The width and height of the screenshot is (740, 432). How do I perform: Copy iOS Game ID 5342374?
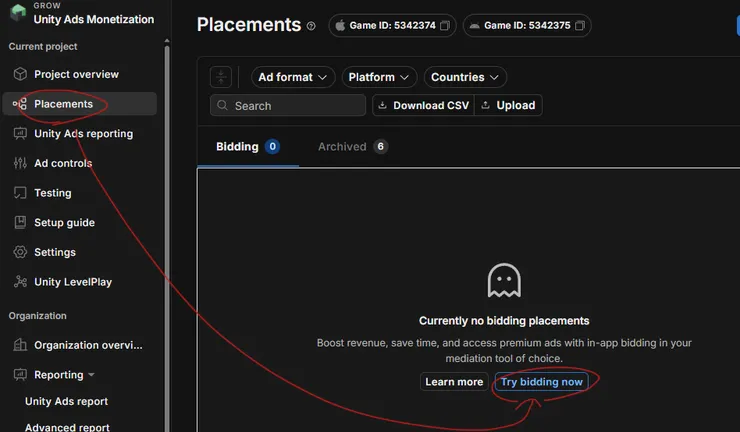click(x=445, y=25)
